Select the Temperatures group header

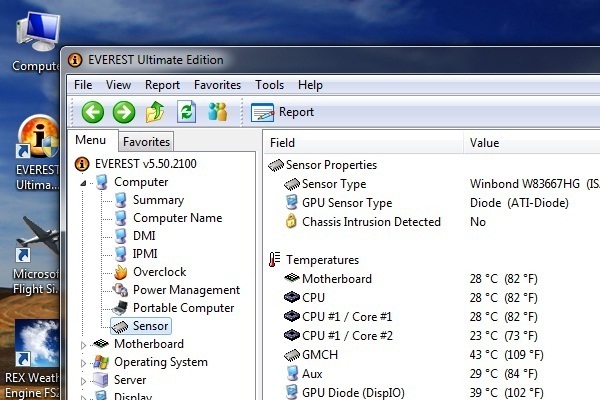[x=314, y=260]
